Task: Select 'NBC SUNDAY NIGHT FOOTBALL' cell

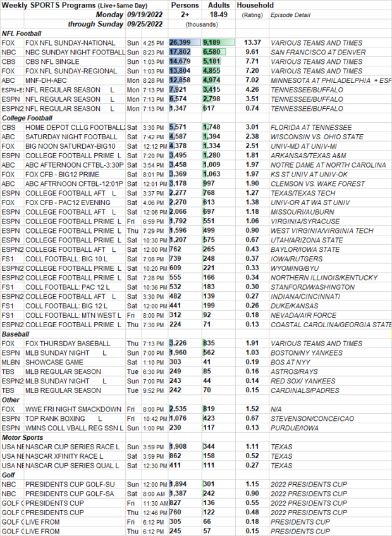Action: point(75,53)
